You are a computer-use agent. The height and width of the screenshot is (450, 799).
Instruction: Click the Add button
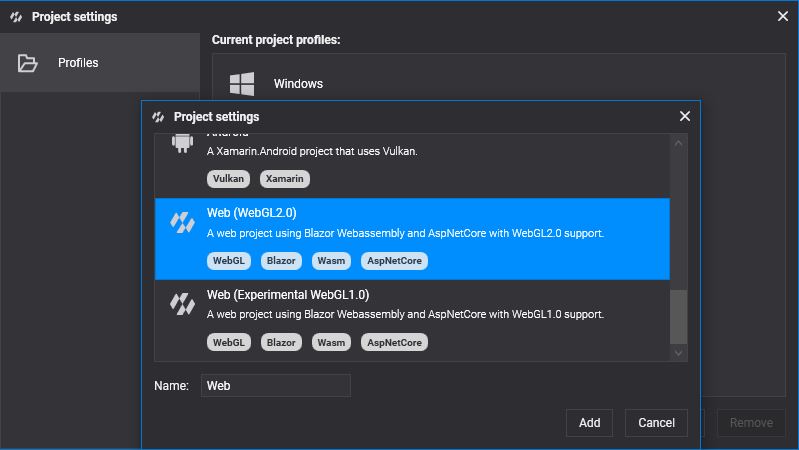[590, 422]
